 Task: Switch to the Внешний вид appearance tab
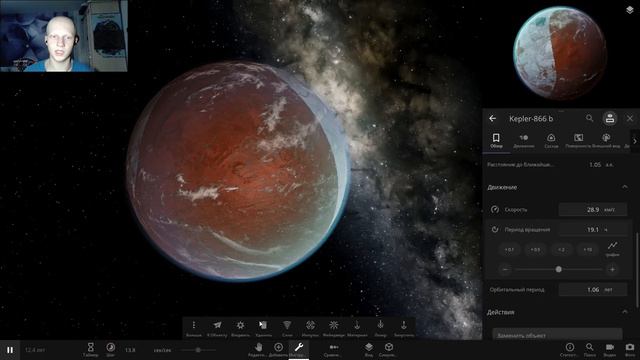click(606, 140)
